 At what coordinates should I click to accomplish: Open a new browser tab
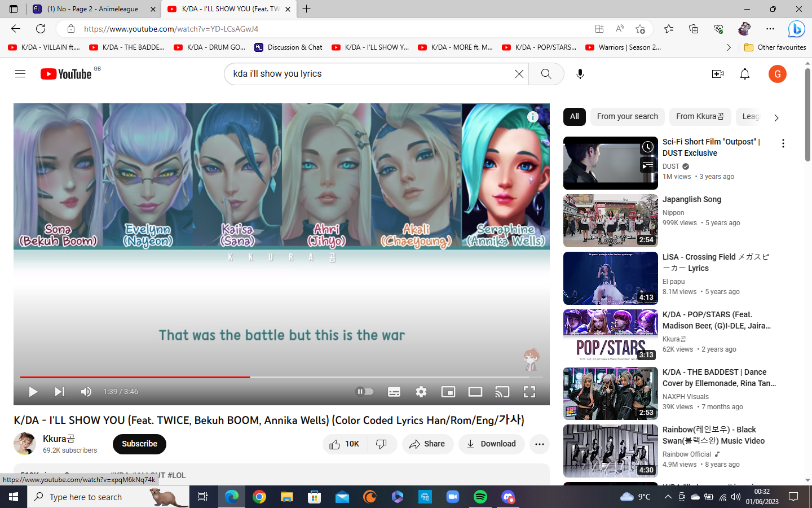coord(306,9)
